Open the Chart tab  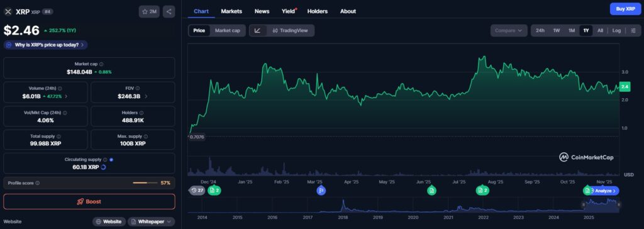pos(201,11)
